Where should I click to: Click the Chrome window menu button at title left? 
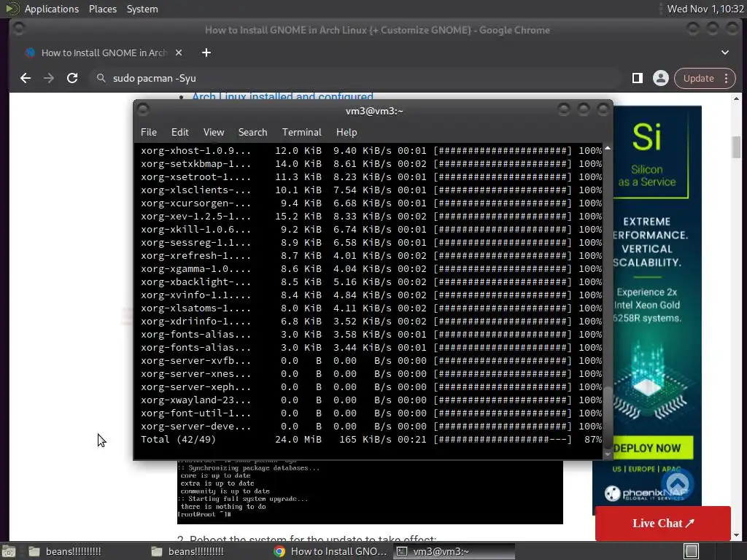(18, 28)
